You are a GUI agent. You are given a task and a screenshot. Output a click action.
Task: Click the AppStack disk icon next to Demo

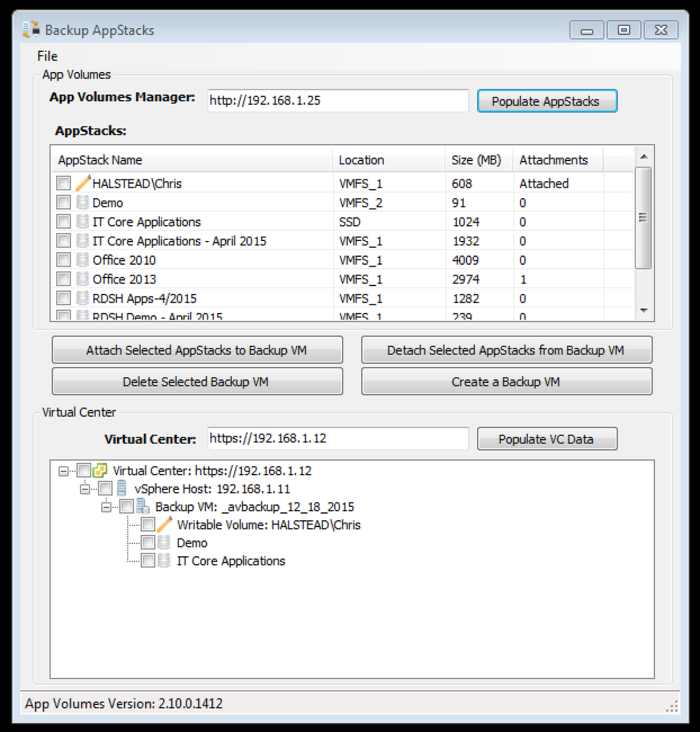click(x=82, y=202)
